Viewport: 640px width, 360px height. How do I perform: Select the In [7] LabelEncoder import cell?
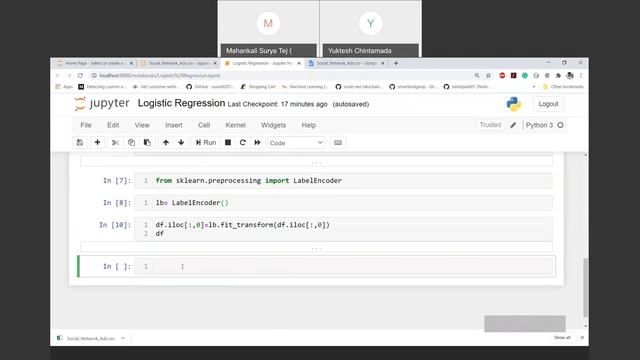[344, 180]
